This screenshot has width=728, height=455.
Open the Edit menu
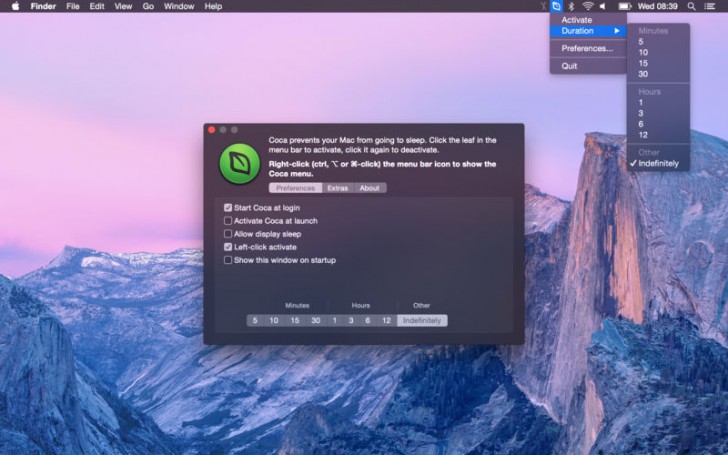[x=97, y=6]
